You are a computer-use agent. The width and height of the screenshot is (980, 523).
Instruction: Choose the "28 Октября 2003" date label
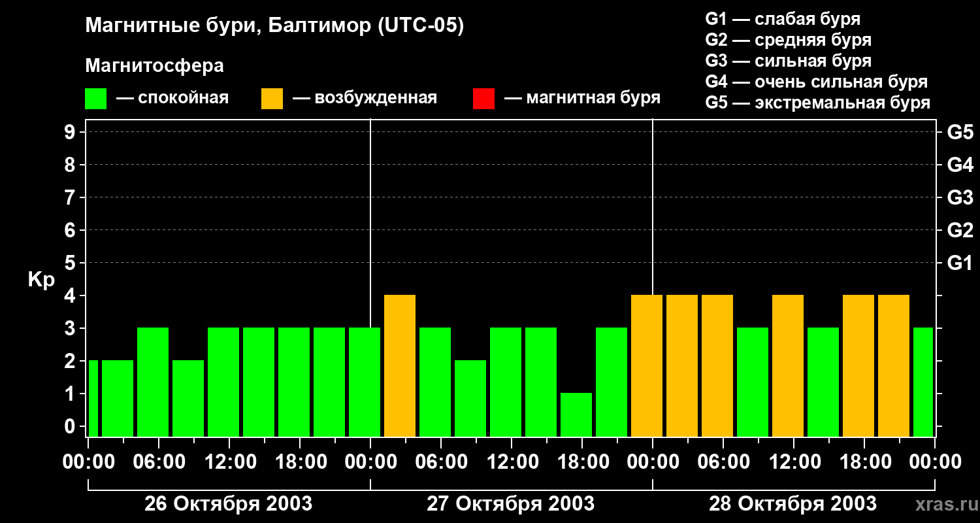(792, 504)
